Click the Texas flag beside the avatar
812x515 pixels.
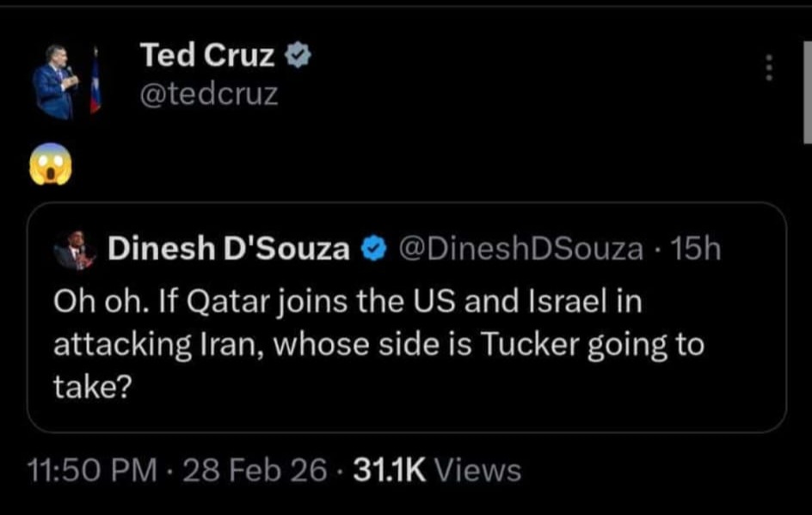[95, 83]
